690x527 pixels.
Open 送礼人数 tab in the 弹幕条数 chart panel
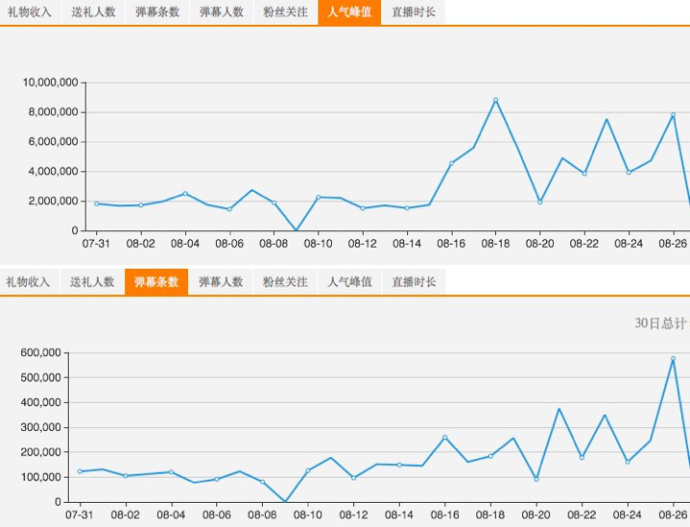click(x=92, y=282)
